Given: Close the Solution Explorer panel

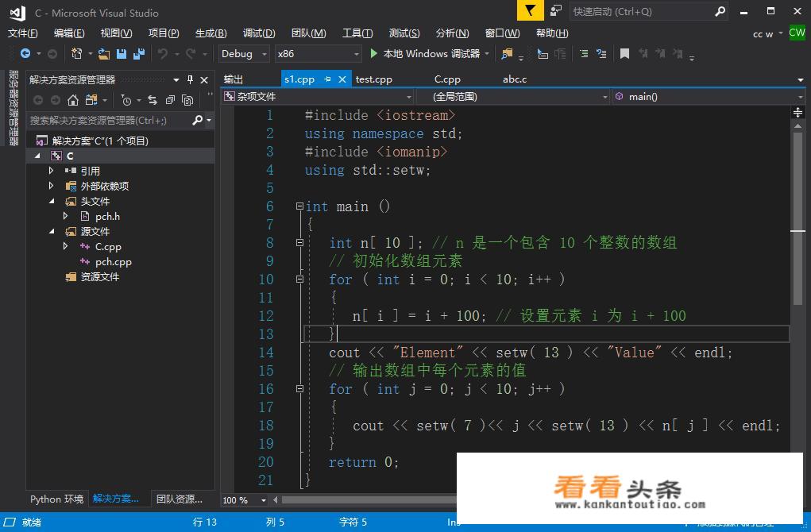Looking at the screenshot, I should [x=204, y=79].
